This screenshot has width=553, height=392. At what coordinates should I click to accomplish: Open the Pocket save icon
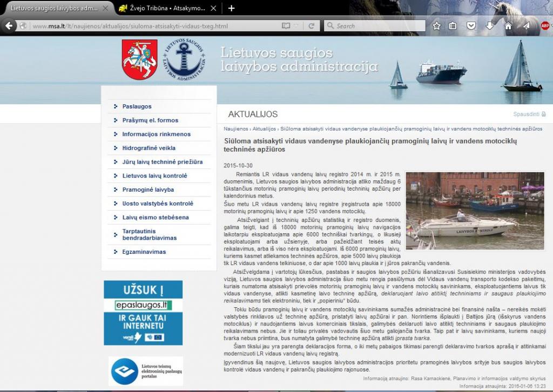pyautogui.click(x=471, y=26)
